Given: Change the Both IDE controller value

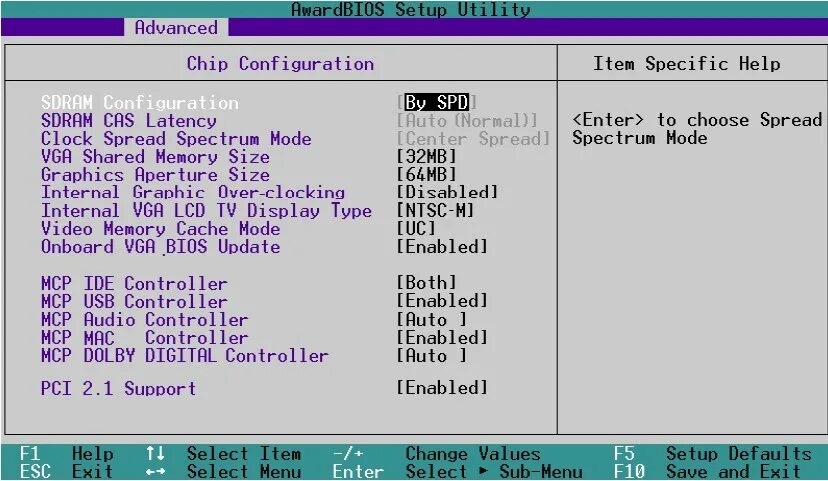Looking at the screenshot, I should (x=426, y=283).
